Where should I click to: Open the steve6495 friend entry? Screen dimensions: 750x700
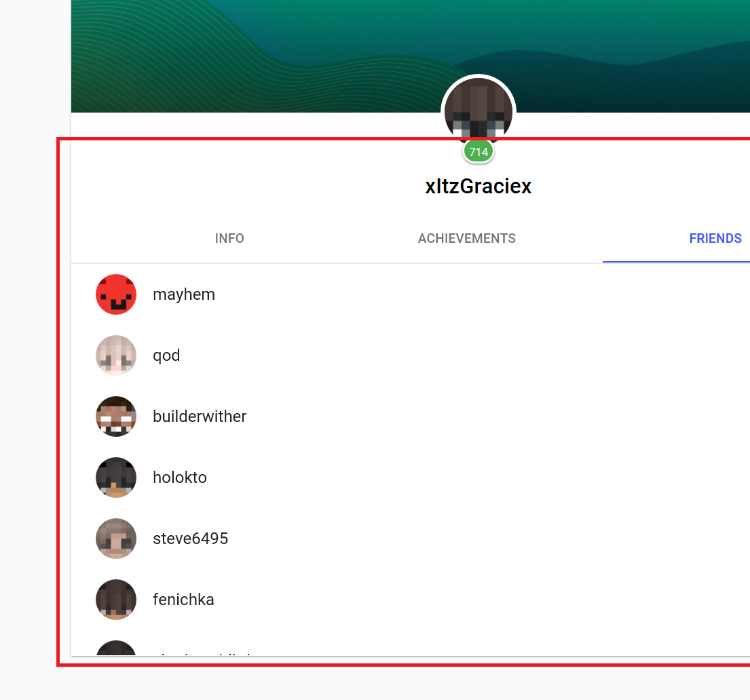[x=190, y=539]
